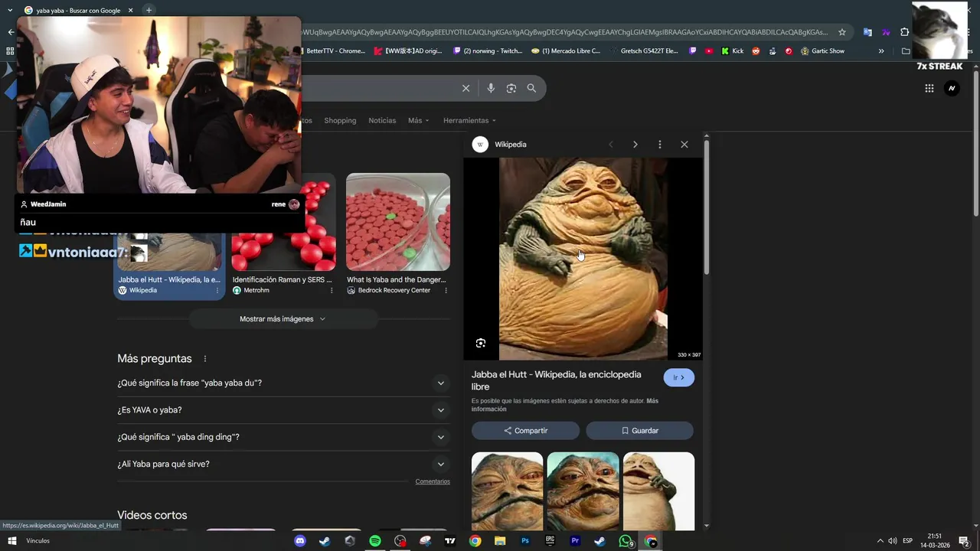
Task: Open the Google account avatar menu
Action: pos(952,88)
